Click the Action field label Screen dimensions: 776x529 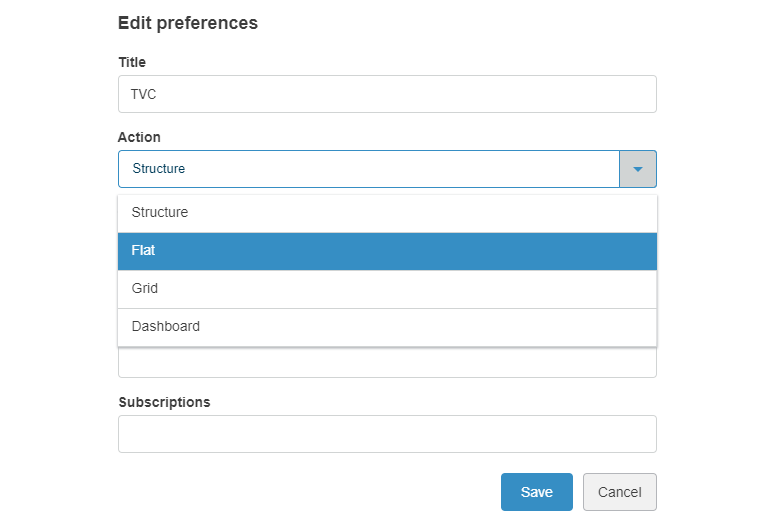[x=139, y=137]
